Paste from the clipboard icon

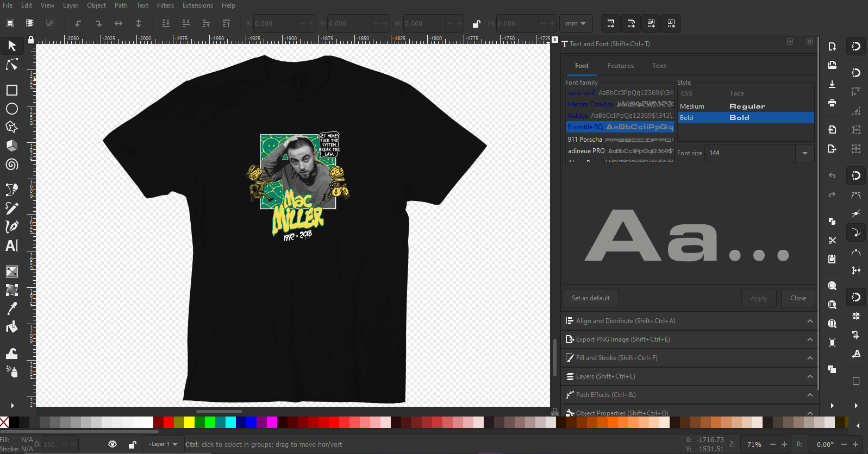tap(832, 259)
